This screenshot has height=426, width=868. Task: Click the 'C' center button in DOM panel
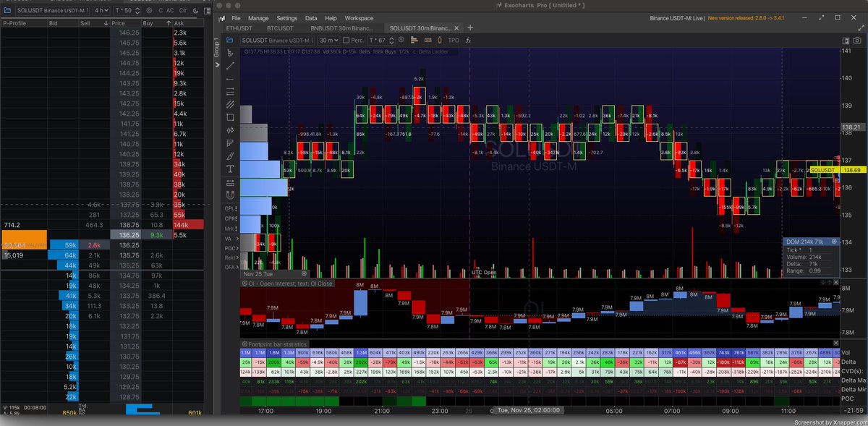click(161, 10)
